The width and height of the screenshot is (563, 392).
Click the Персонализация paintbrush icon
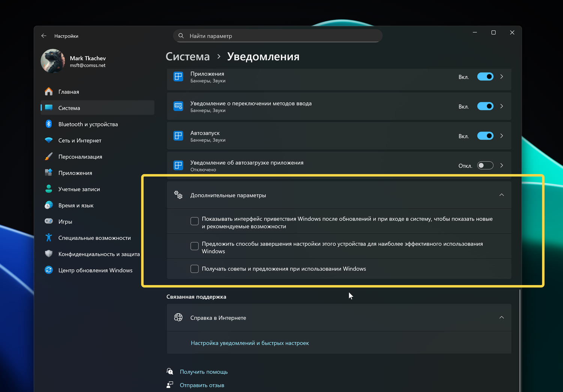49,156
